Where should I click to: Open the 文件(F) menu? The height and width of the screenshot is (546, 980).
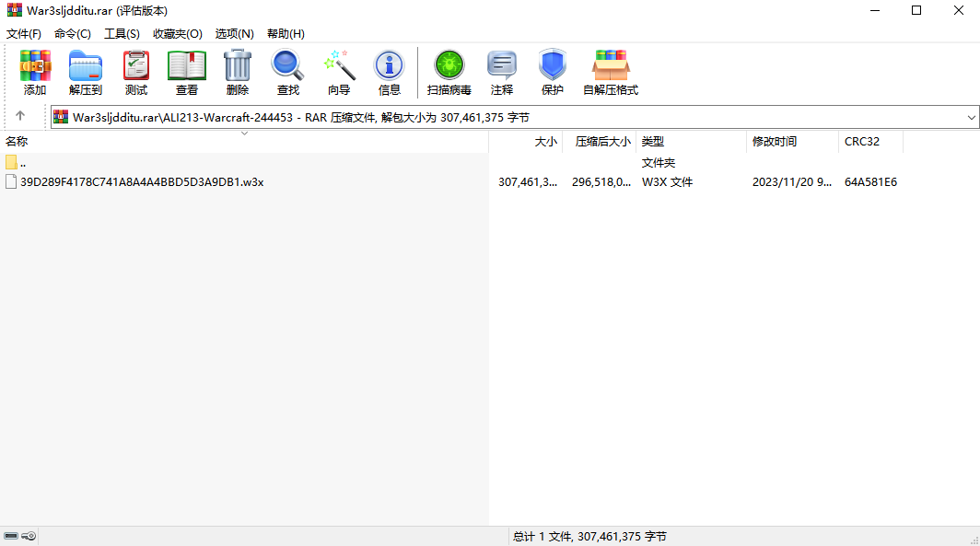(24, 34)
